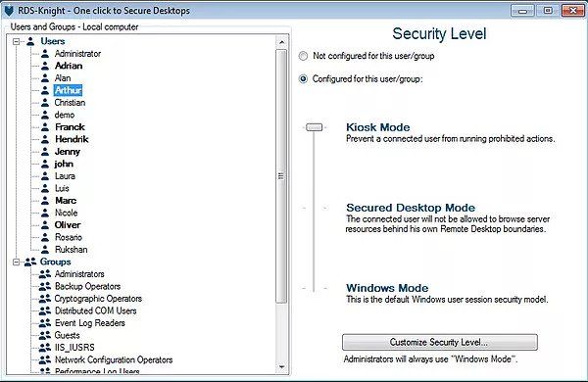Select the Marc user name
The width and height of the screenshot is (588, 382).
click(66, 201)
